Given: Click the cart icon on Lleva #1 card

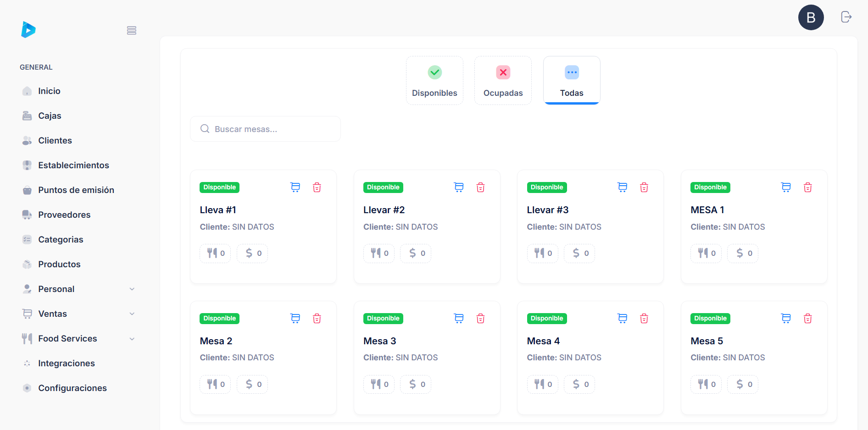Looking at the screenshot, I should pyautogui.click(x=295, y=187).
